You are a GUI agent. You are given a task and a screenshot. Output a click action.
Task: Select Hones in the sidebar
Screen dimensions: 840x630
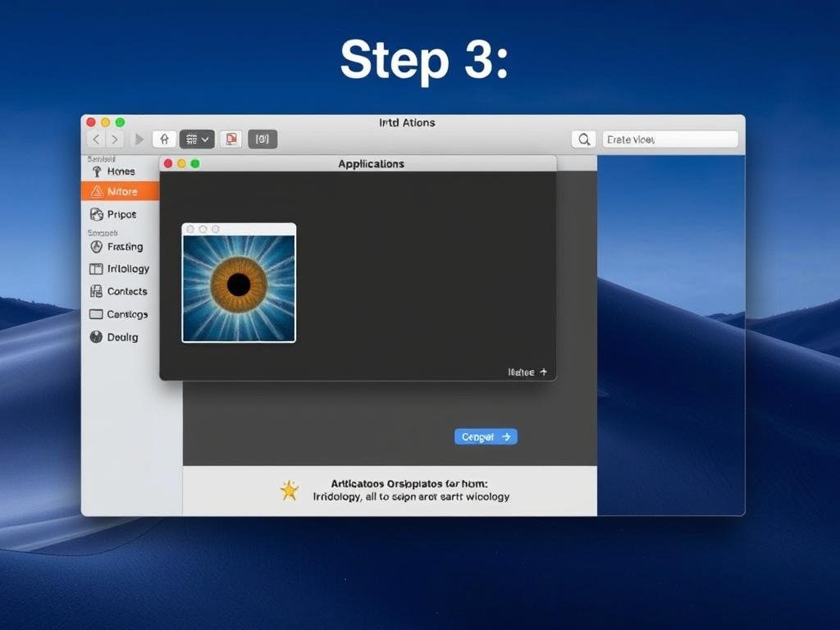tap(121, 171)
